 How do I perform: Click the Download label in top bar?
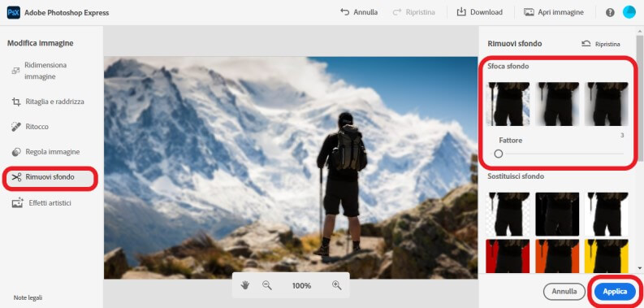[486, 12]
